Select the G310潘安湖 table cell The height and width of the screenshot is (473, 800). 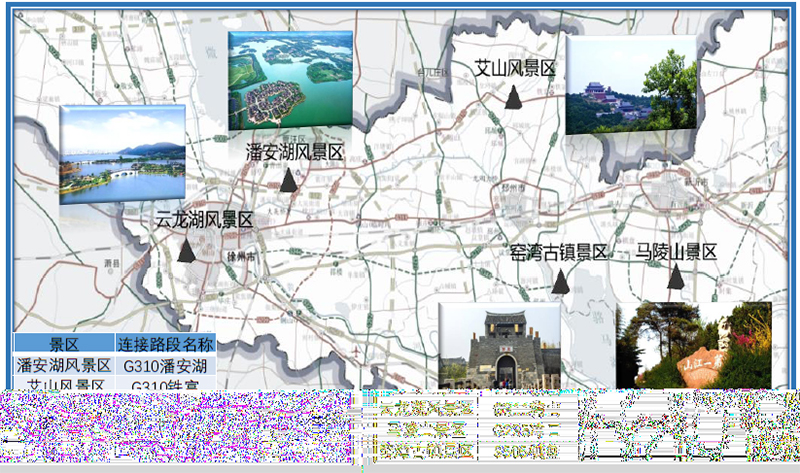click(x=165, y=365)
